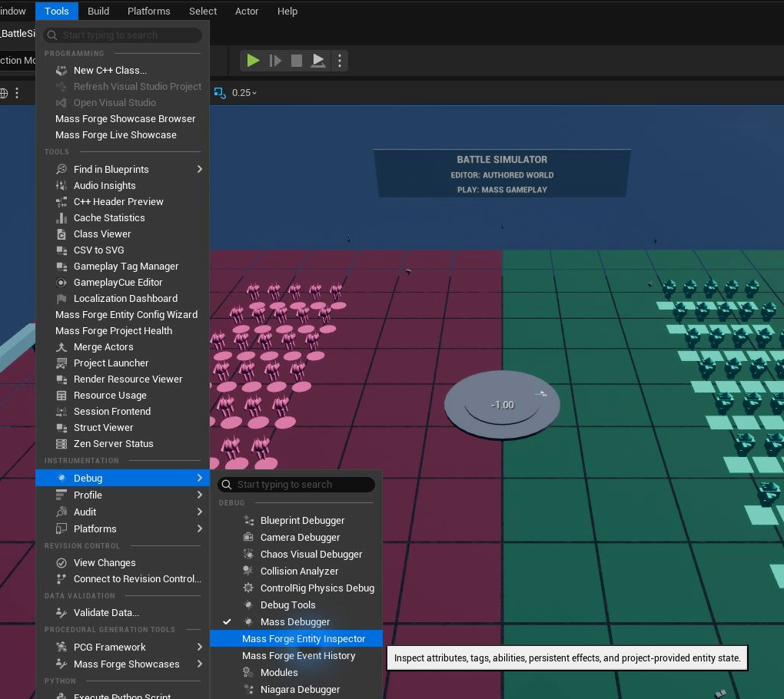This screenshot has width=784, height=699.
Task: Click Validate Data icon
Action: coord(61,612)
